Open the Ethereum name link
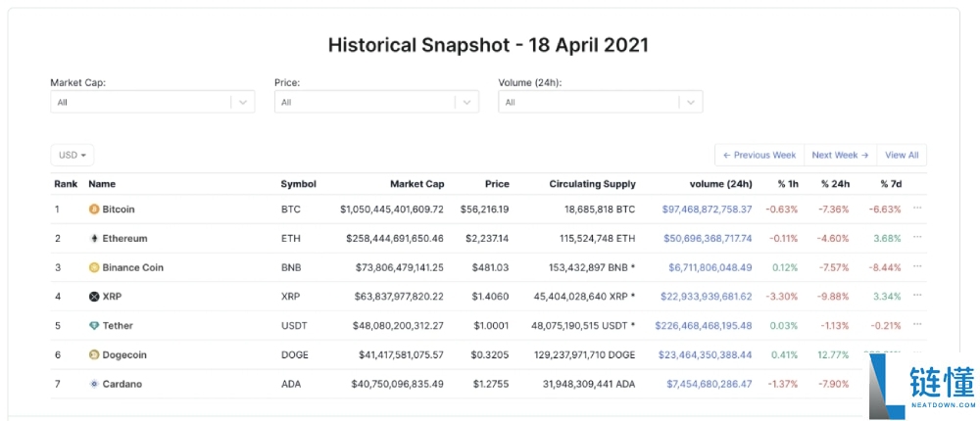The height and width of the screenshot is (421, 980). [124, 239]
